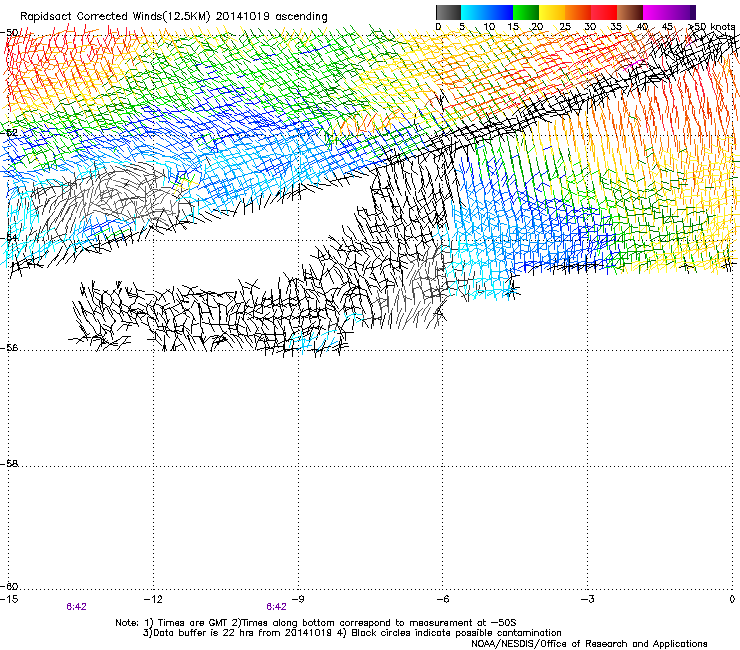
Task: Click the legend scale number 45
Action: click(667, 26)
